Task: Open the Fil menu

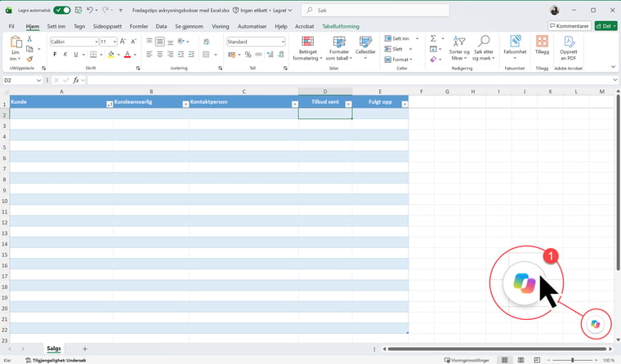Action: pos(11,26)
